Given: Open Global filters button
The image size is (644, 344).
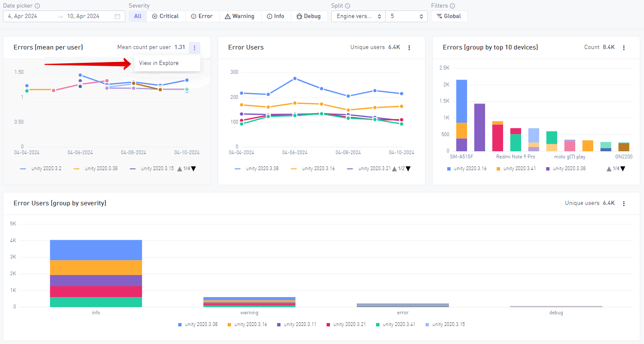Looking at the screenshot, I should click(x=449, y=16).
